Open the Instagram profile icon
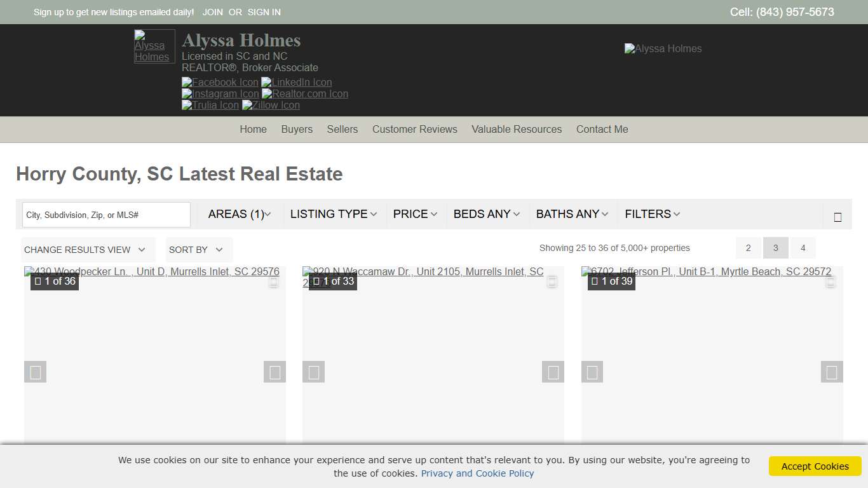The height and width of the screenshot is (488, 868). (219, 93)
